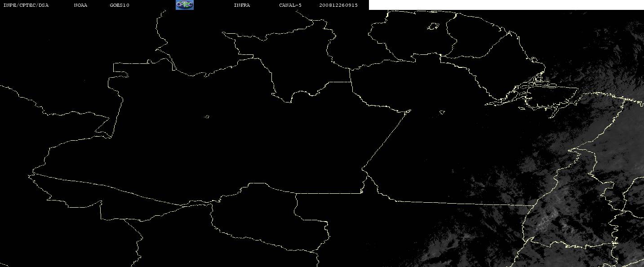This screenshot has height=267, width=644.
Task: Click the timestamp 200812260915
Action: point(338,5)
